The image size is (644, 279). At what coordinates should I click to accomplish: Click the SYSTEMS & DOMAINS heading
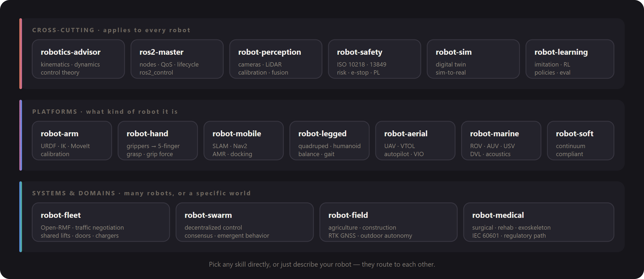point(141,193)
